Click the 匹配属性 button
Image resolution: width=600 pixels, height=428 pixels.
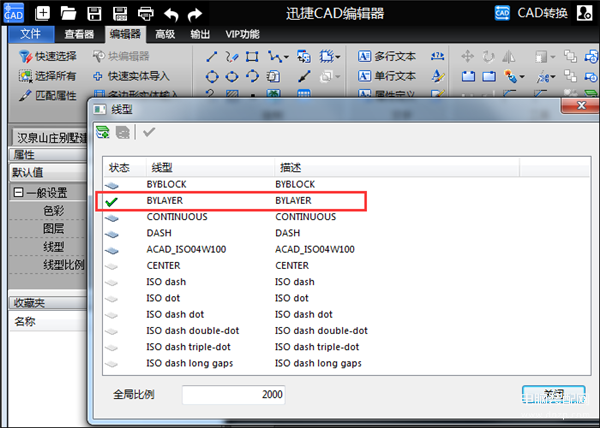click(x=48, y=95)
